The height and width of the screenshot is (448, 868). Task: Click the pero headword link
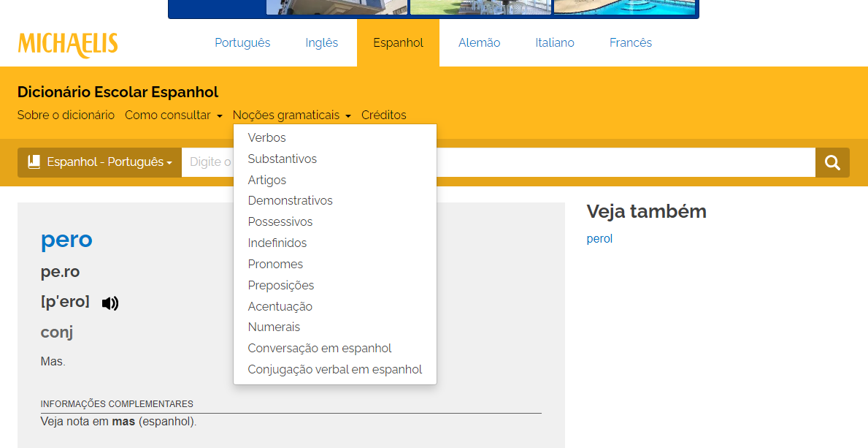(66, 240)
